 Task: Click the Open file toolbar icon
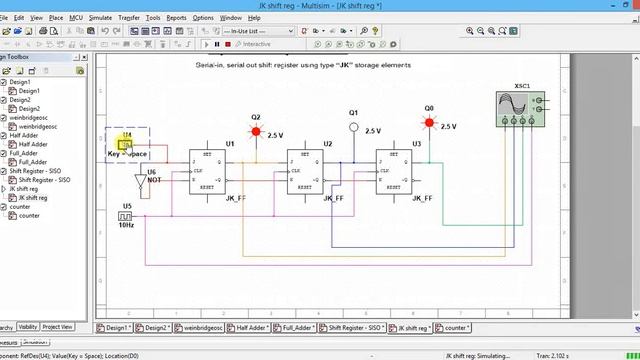[x=6, y=31]
